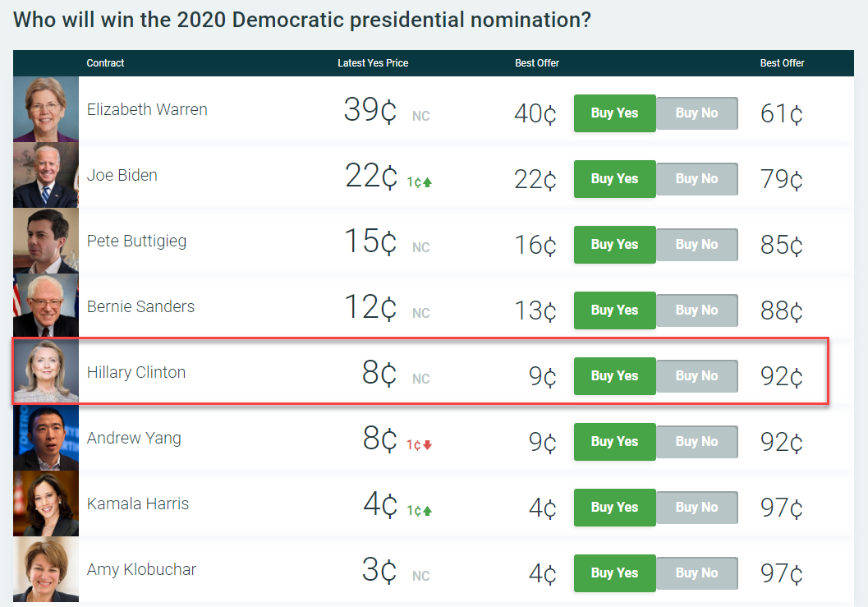Click Joe Biden's profile photo
The height and width of the screenshot is (607, 868).
pyautogui.click(x=46, y=175)
